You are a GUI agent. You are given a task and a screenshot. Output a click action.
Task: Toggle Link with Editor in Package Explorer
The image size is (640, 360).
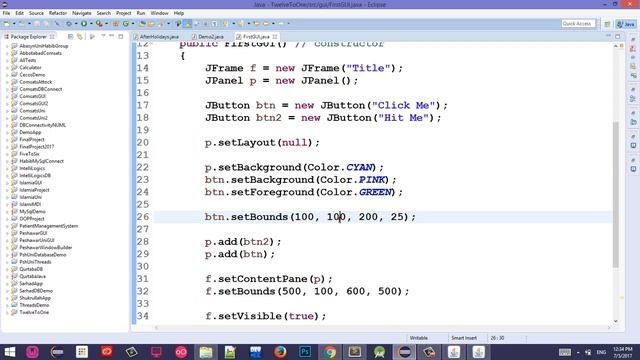79,37
